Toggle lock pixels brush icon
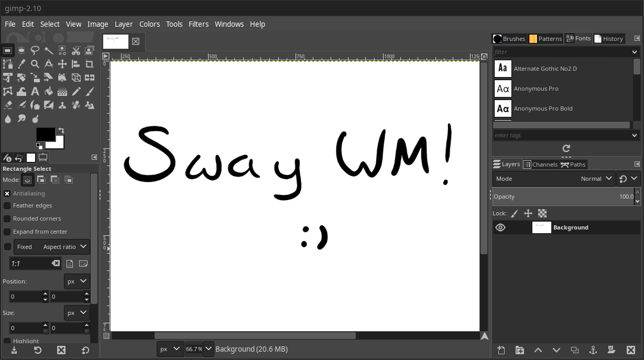Image resolution: width=644 pixels, height=360 pixels. coord(515,213)
